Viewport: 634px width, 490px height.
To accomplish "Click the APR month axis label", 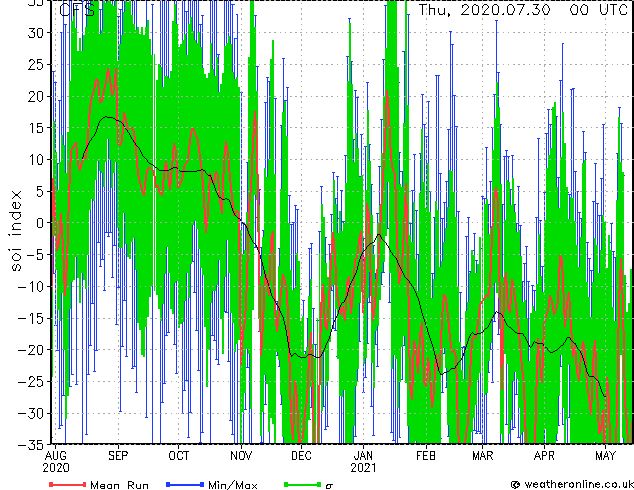I will click(544, 456).
